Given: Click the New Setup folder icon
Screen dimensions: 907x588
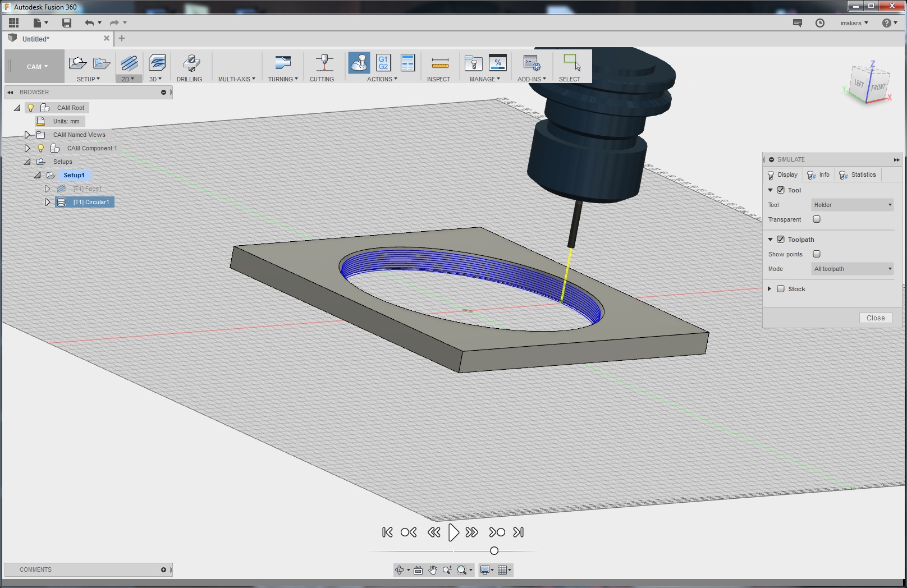Looking at the screenshot, I should click(x=77, y=63).
